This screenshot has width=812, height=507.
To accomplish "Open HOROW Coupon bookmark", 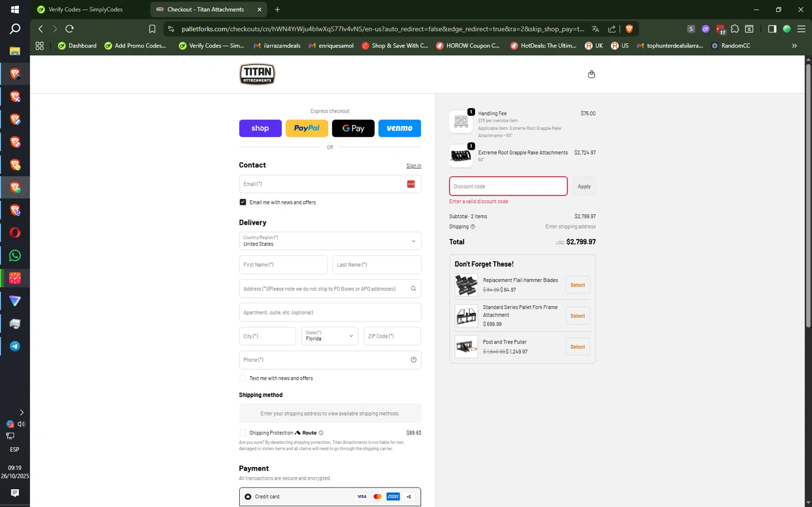I will (468, 45).
